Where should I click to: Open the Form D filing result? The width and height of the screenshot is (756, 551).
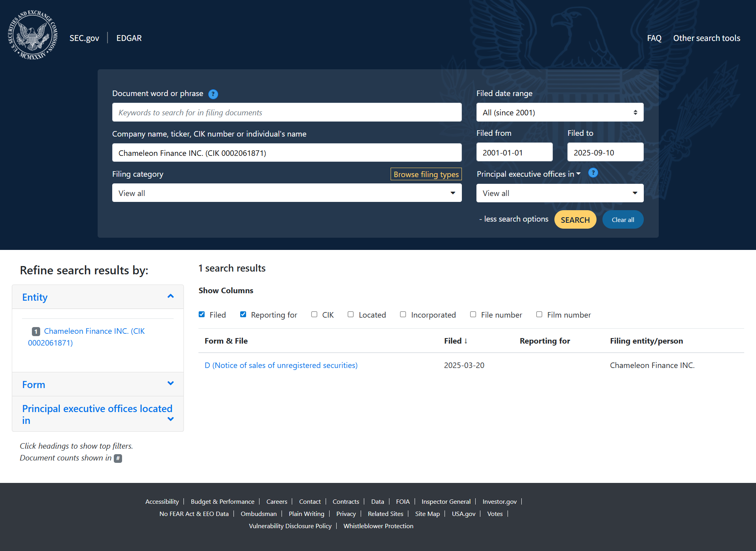(281, 365)
